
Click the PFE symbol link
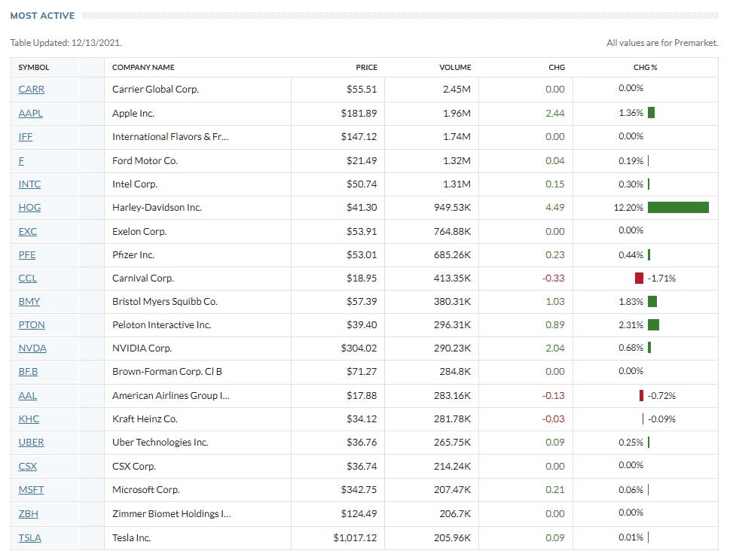coord(26,255)
